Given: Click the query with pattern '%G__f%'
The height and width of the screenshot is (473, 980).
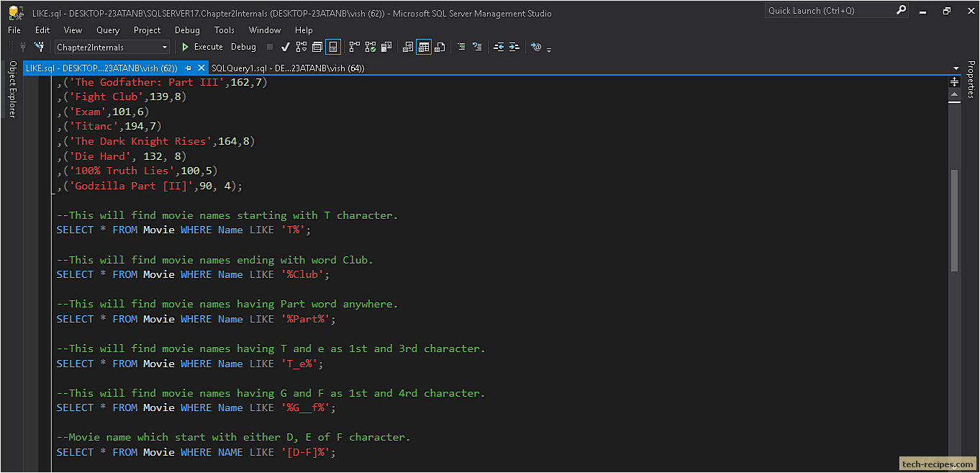Looking at the screenshot, I should point(196,407).
